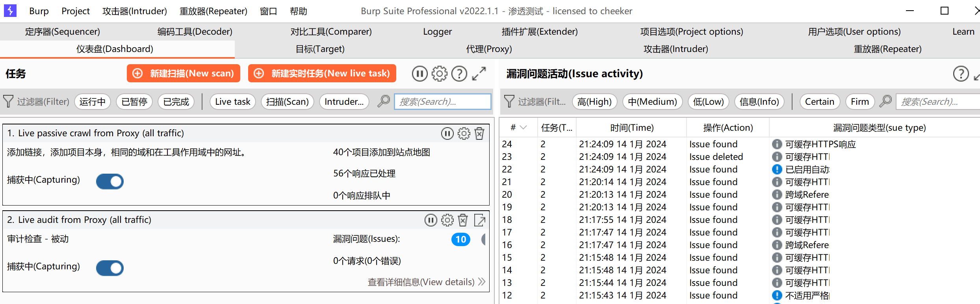Viewport: 980px width, 304px height.
Task: Toggle the 低(Low) severity filter
Action: point(709,102)
